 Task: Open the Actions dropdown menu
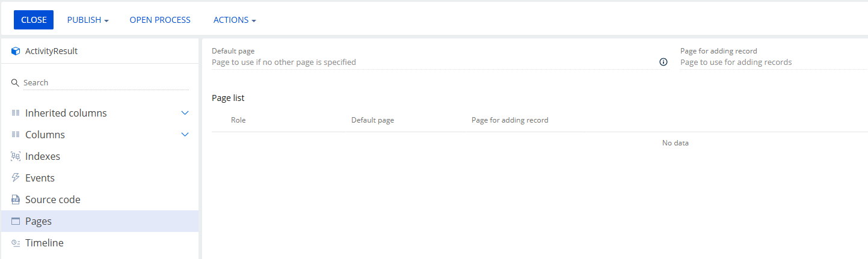(x=235, y=20)
